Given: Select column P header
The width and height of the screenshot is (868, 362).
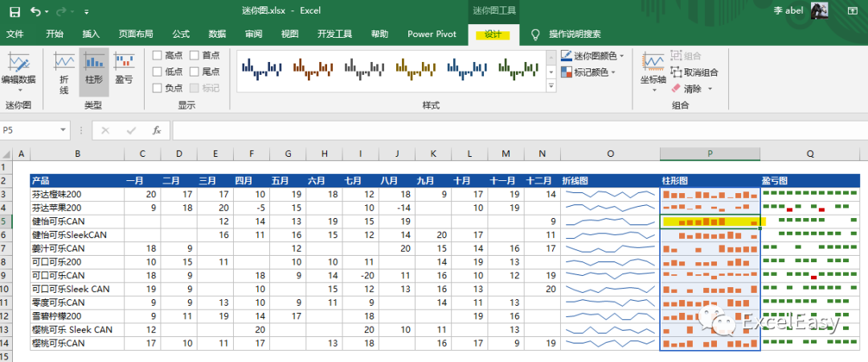Looking at the screenshot, I should coord(710,154).
